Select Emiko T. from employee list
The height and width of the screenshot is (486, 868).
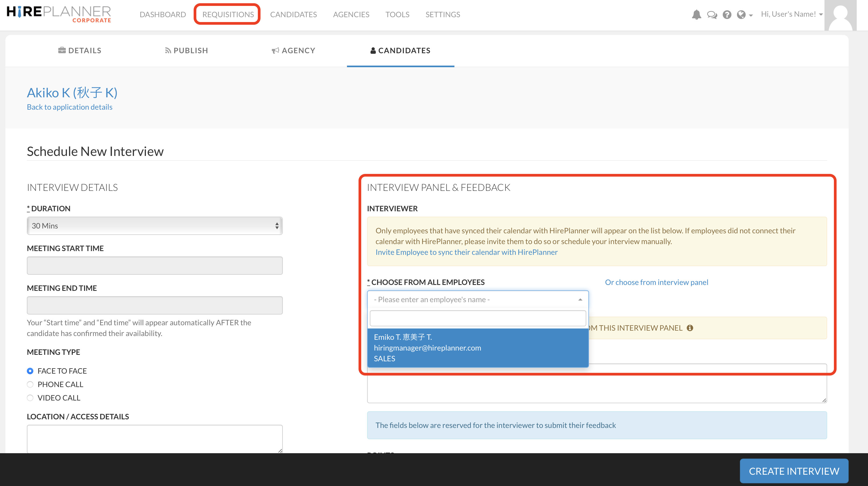478,348
